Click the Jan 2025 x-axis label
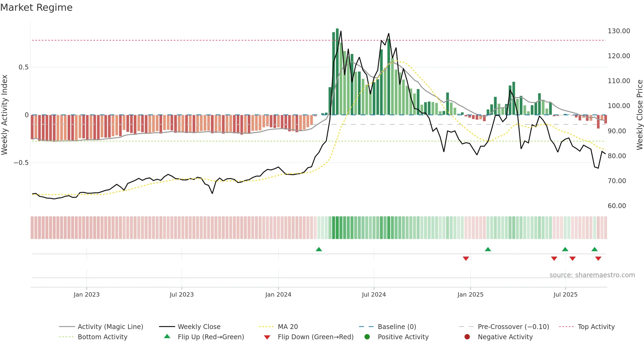This screenshot has height=362, width=644. click(470, 294)
